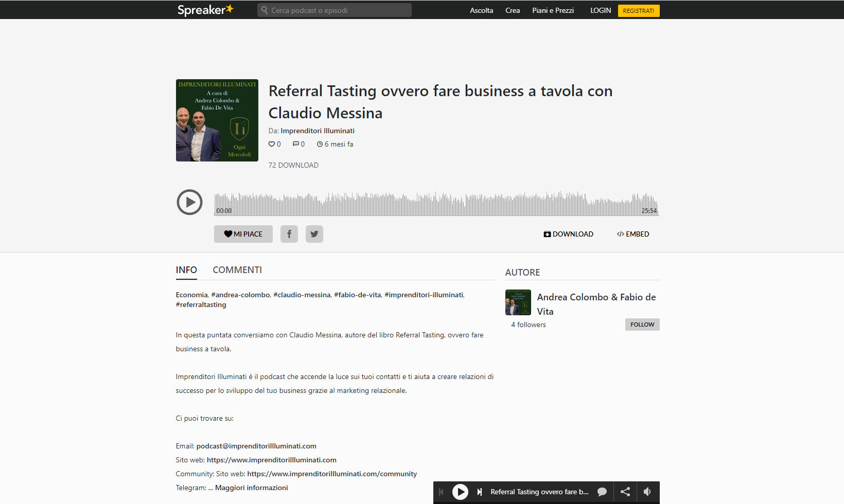This screenshot has width=844, height=504.
Task: Click the heart likes counter icon
Action: (x=272, y=144)
